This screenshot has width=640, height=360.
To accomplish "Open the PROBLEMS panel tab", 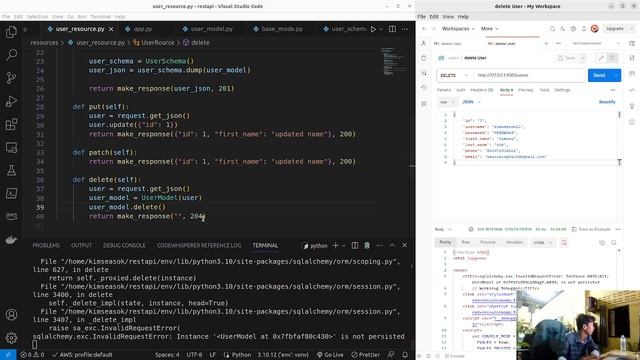I will [x=46, y=245].
